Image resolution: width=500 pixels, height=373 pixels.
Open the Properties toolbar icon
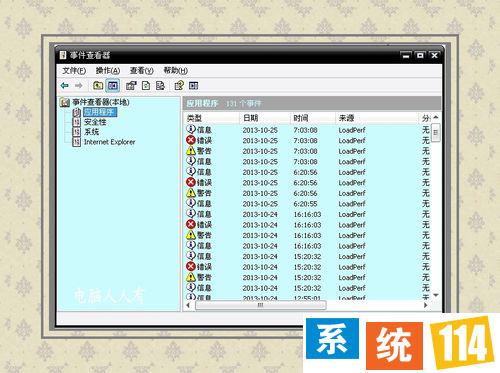[131, 86]
